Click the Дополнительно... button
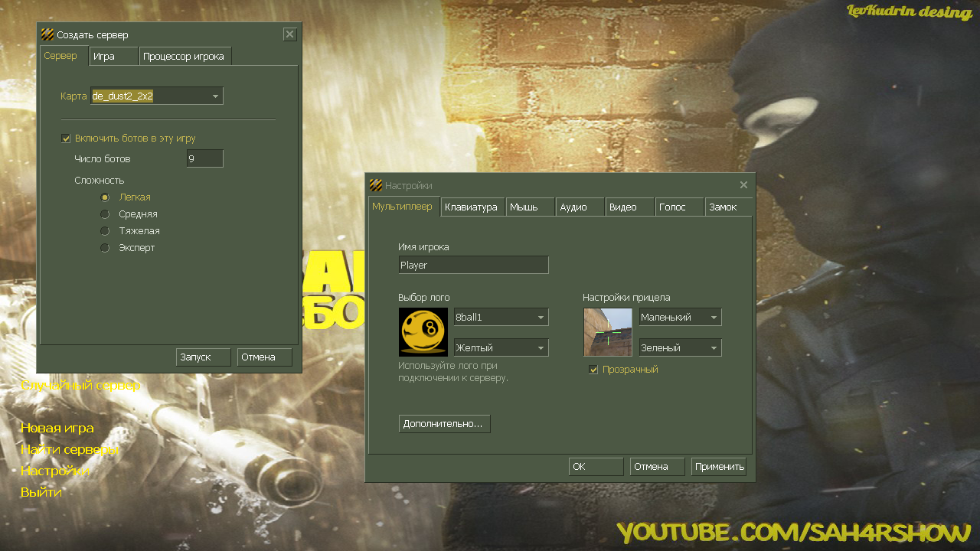The image size is (980, 551). pyautogui.click(x=444, y=424)
